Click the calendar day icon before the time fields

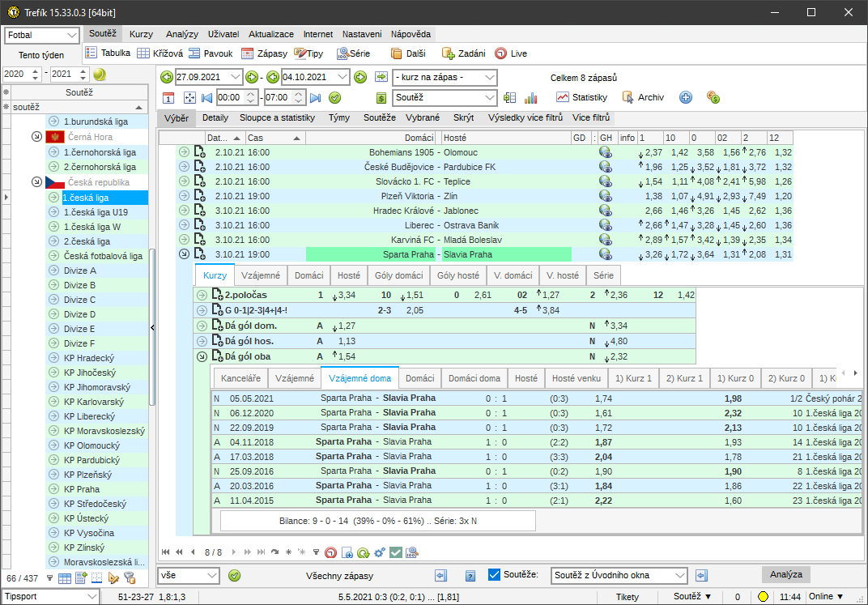tap(168, 98)
